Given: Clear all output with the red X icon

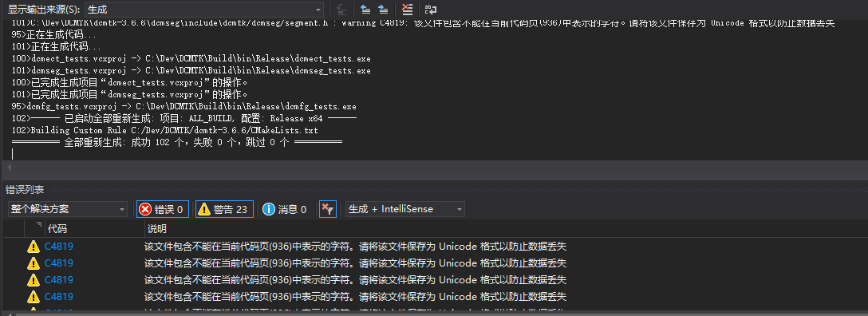Looking at the screenshot, I should point(407,10).
